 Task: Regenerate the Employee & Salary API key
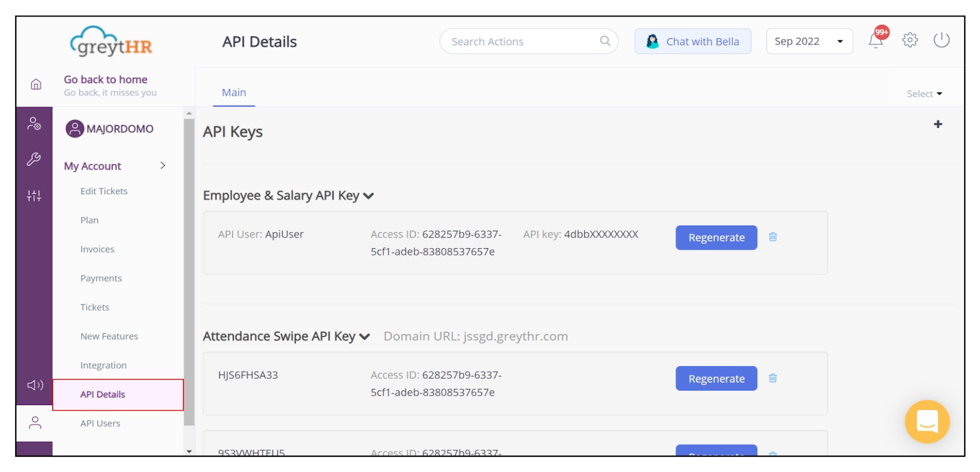pos(716,238)
